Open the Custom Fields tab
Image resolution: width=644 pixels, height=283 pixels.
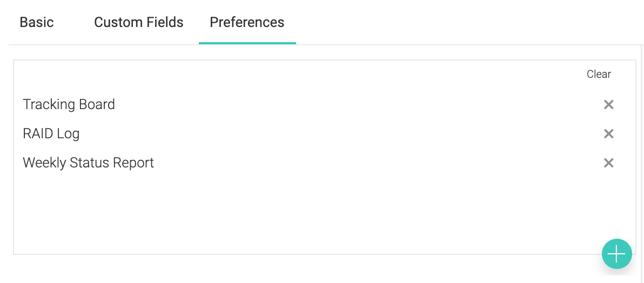[x=139, y=22]
